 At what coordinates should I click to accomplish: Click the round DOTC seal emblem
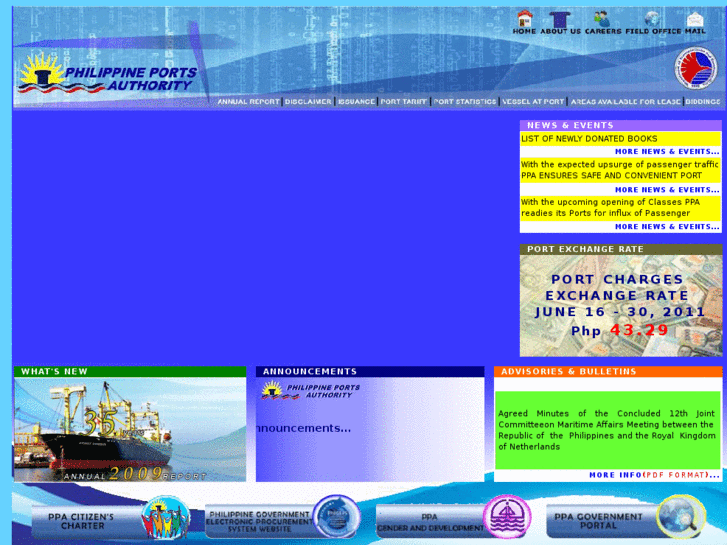coord(695,68)
